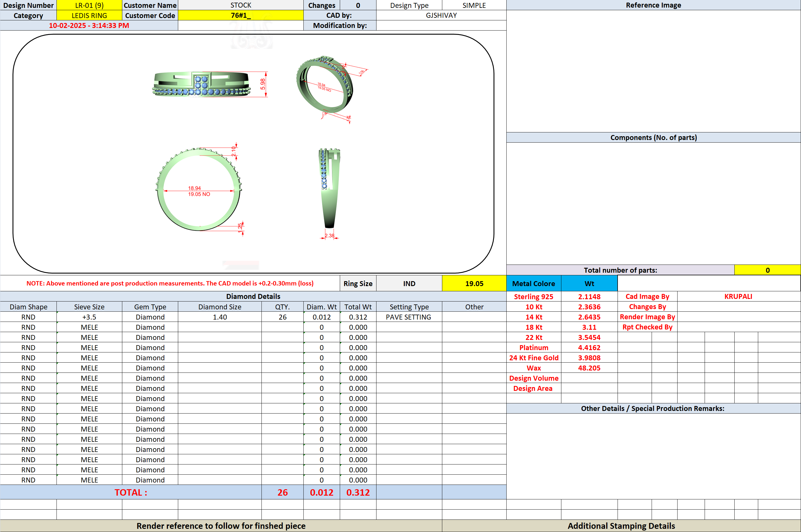The height and width of the screenshot is (532, 801).
Task: Click the red total quantity 26
Action: (282, 492)
